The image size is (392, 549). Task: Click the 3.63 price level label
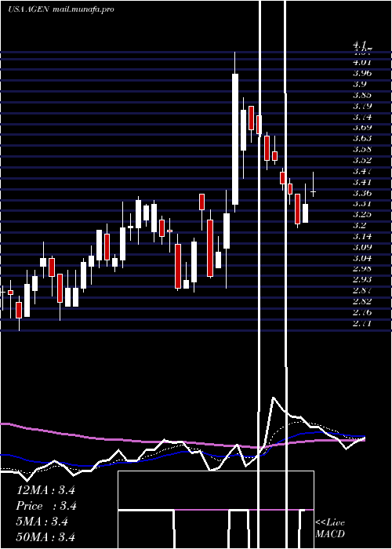[362, 139]
